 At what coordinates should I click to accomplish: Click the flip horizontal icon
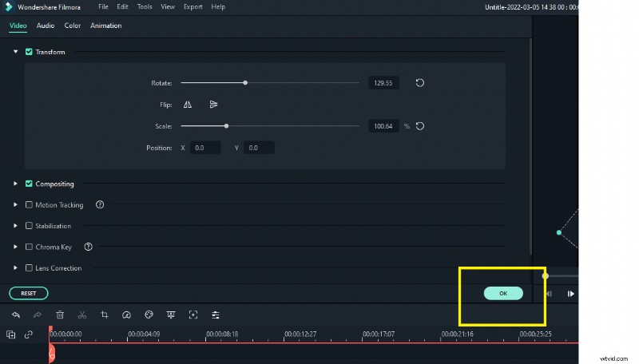[188, 105]
